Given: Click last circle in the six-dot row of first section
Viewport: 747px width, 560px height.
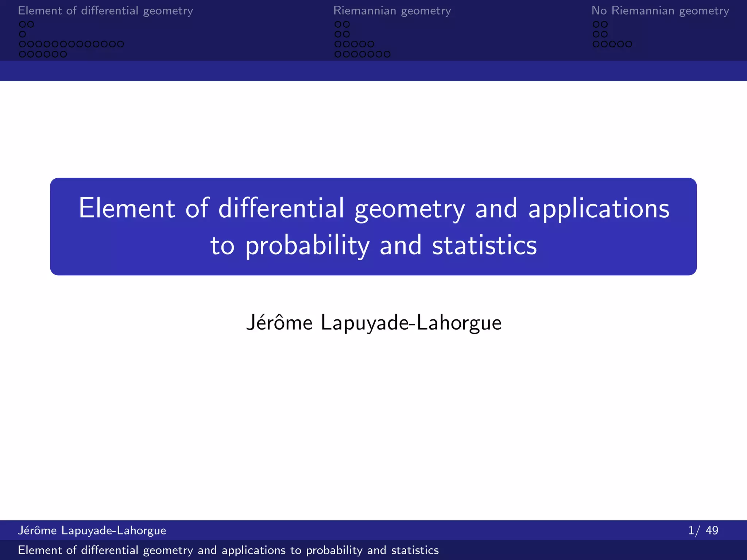Looking at the screenshot, I should pos(63,54).
